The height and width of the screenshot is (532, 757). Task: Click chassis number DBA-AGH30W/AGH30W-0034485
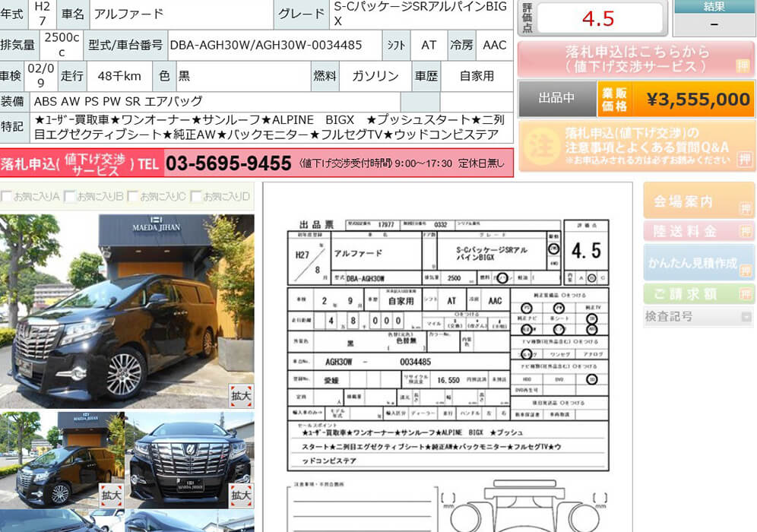pos(266,46)
